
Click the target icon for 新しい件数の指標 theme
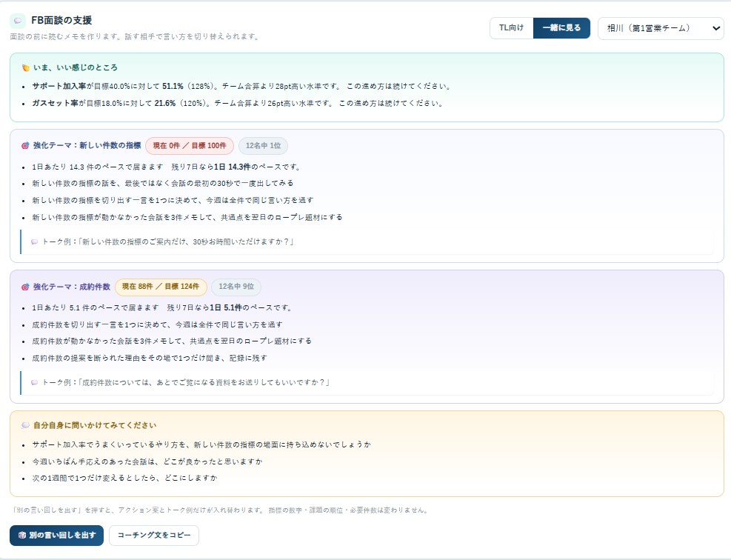(x=25, y=145)
